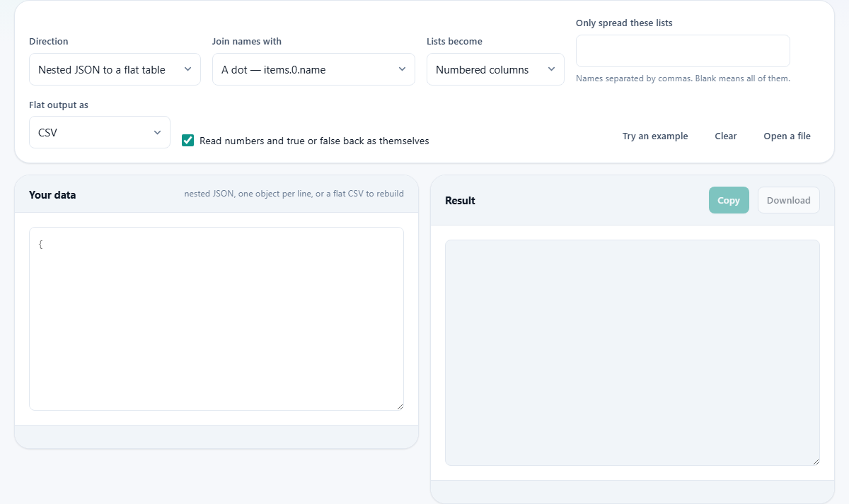Copy the result

point(729,200)
